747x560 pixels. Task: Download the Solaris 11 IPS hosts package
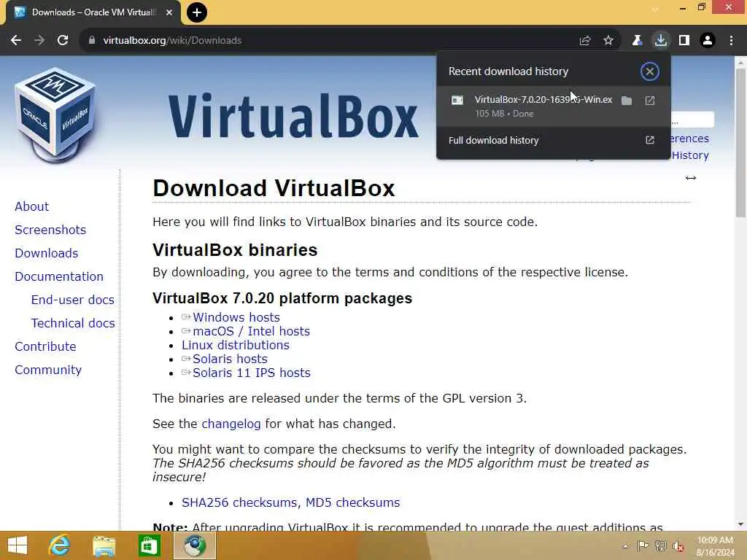click(x=252, y=373)
